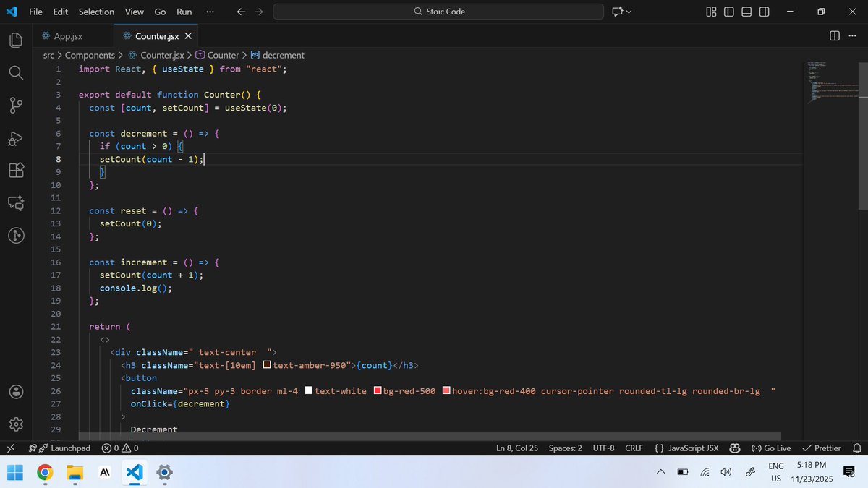The width and height of the screenshot is (868, 488).
Task: Click the VS Code logo in title bar
Action: [12, 12]
